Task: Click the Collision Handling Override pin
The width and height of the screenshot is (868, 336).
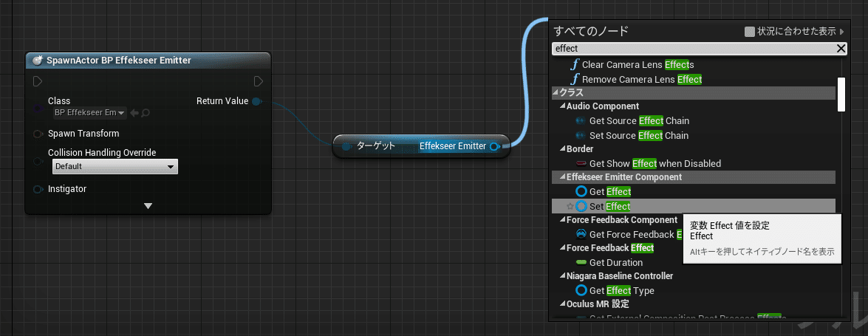Action: point(38,161)
